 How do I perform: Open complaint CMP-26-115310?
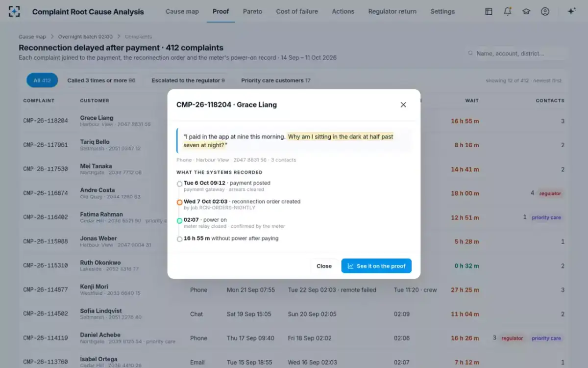[x=46, y=266]
